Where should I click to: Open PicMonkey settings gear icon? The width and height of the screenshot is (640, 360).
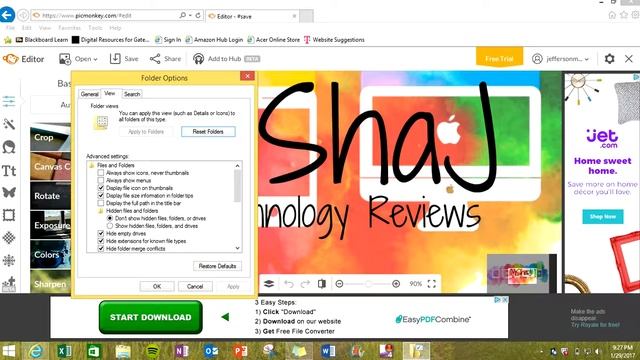coord(609,59)
